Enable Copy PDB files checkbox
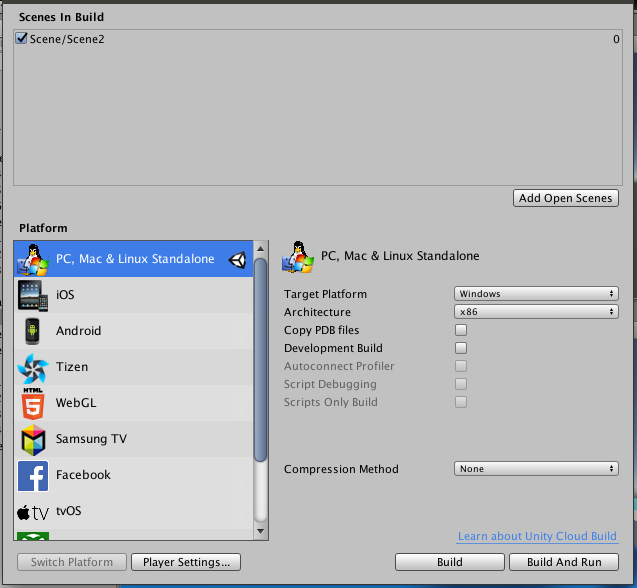 click(x=461, y=330)
